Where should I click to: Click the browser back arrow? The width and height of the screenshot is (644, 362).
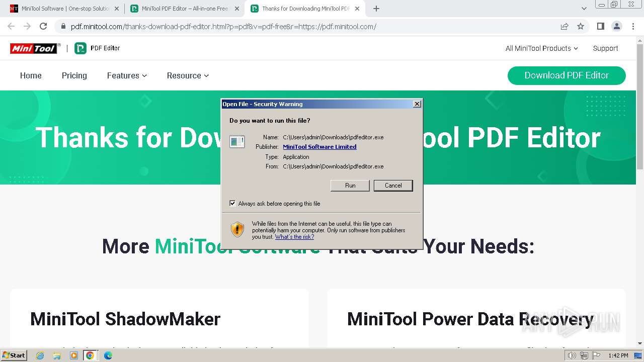[11, 26]
